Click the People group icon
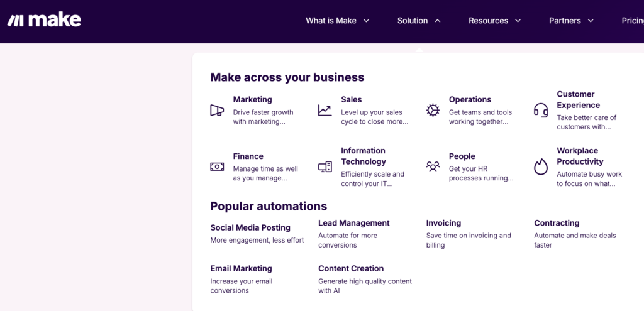The height and width of the screenshot is (311, 644). pos(433,166)
